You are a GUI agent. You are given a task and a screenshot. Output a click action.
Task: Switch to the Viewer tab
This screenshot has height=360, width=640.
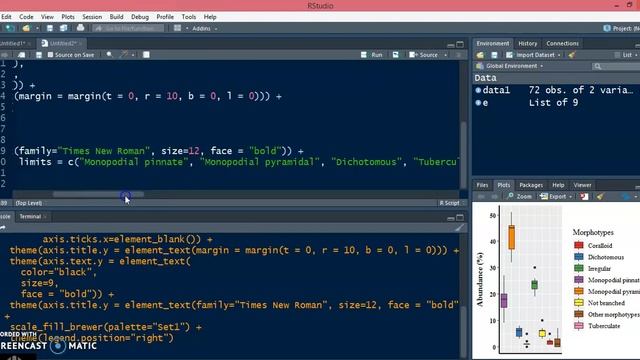point(582,185)
